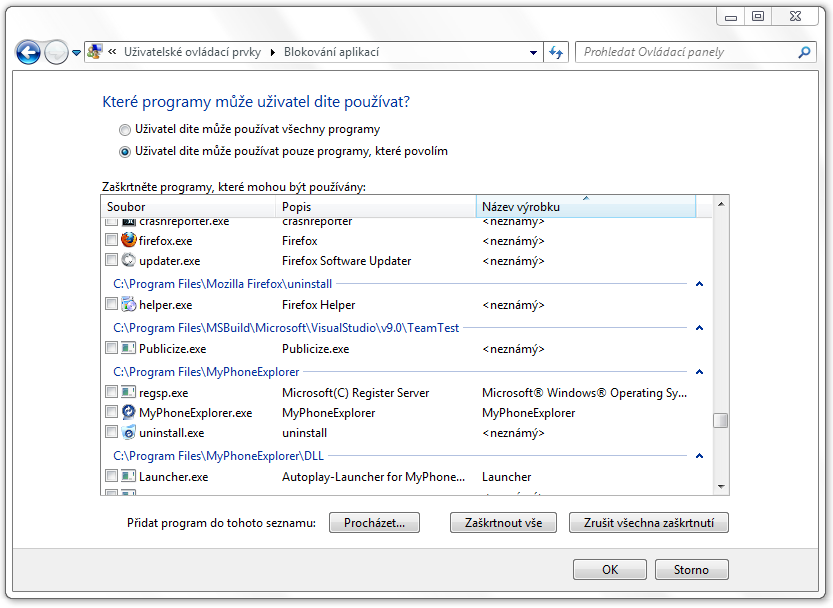Image resolution: width=833 pixels, height=608 pixels.
Task: Minimize the window
Action: pos(731,17)
